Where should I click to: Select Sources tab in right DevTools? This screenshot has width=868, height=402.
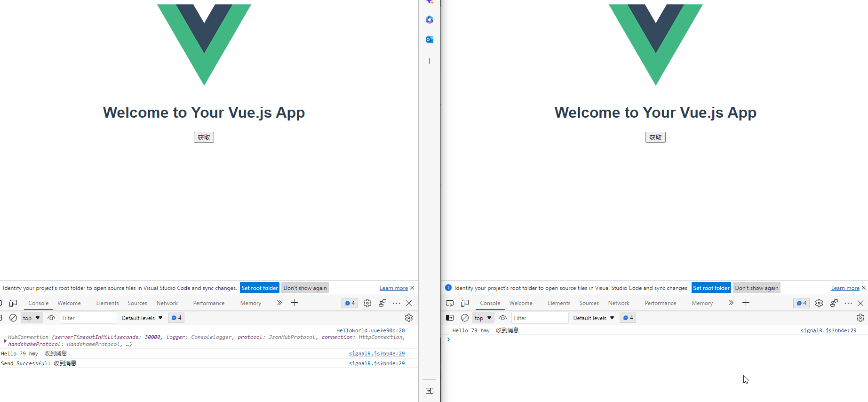coord(589,303)
